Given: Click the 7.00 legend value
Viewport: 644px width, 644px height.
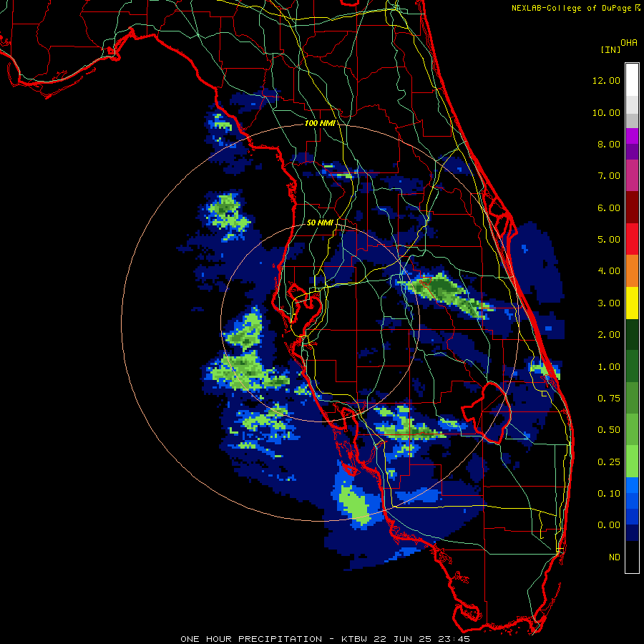Looking at the screenshot, I should click(x=609, y=176).
